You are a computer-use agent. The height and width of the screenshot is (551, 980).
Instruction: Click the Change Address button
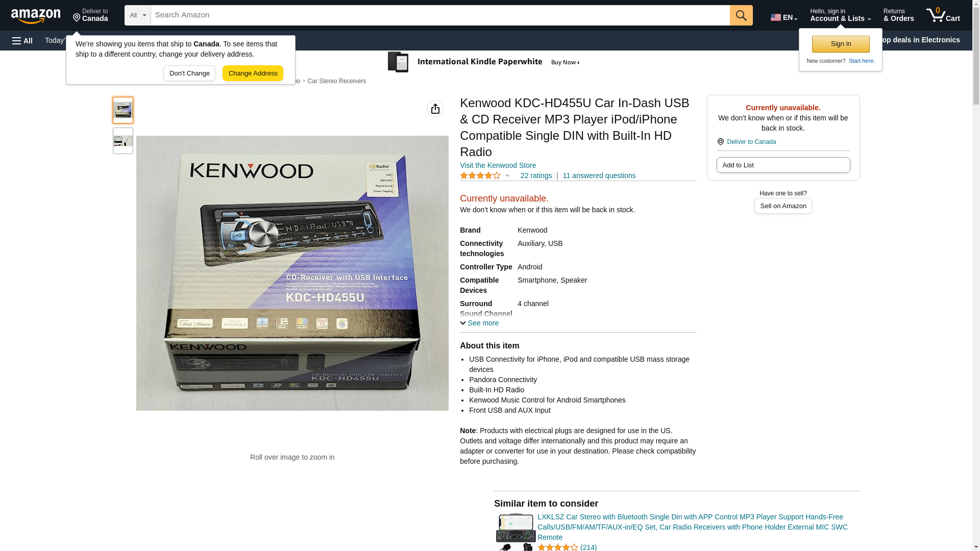[253, 73]
